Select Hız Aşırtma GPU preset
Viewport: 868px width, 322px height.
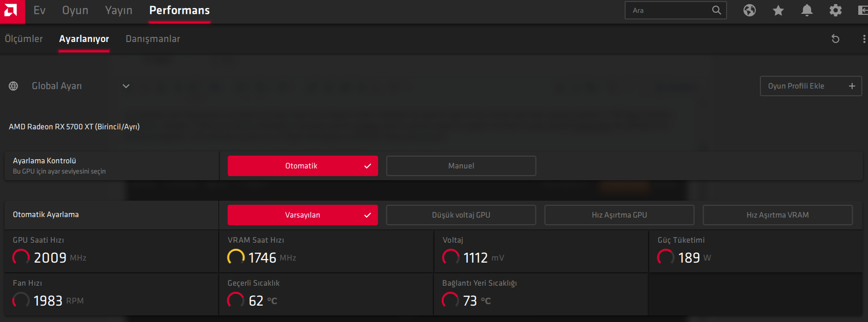tap(619, 215)
